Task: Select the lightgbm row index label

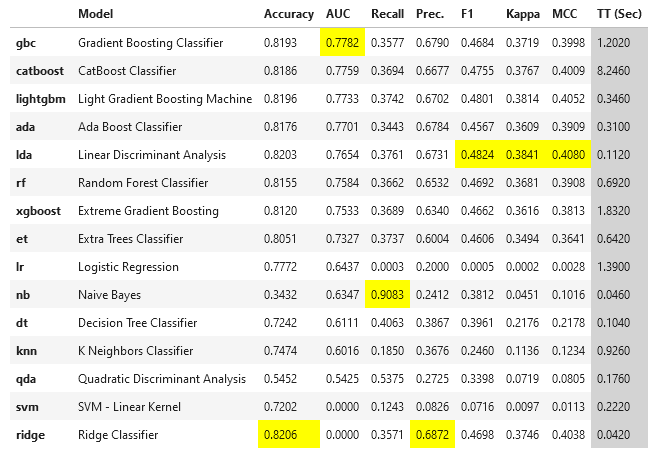Action: click(41, 99)
